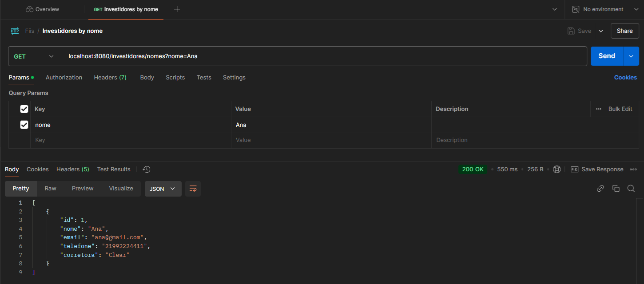Click the 550 ms response time
Image resolution: width=644 pixels, height=284 pixels.
click(x=507, y=169)
